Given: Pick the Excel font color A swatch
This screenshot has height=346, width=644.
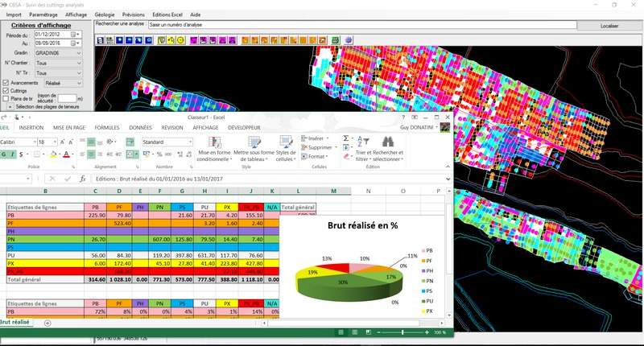Looking at the screenshot, I should point(66,154).
